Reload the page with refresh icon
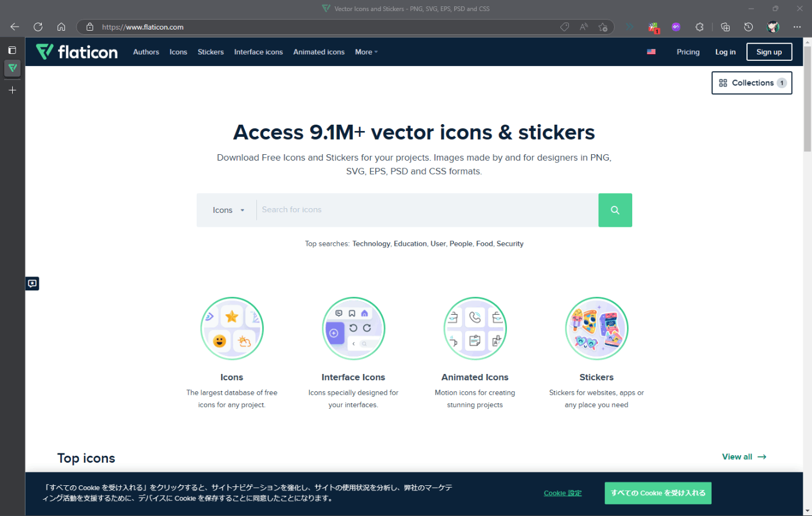The height and width of the screenshot is (516, 812). (38, 27)
